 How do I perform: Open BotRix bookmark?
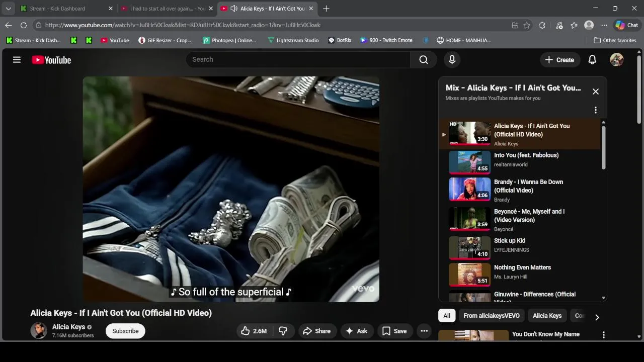(x=340, y=40)
